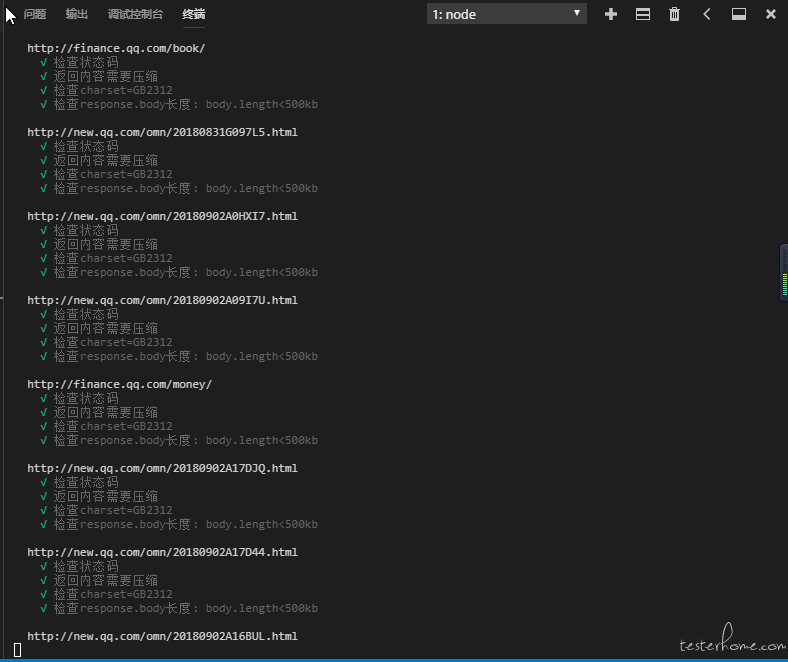
Task: Click 检查charset=GB2312 under 20180902A17D44.html
Action: tap(113, 594)
